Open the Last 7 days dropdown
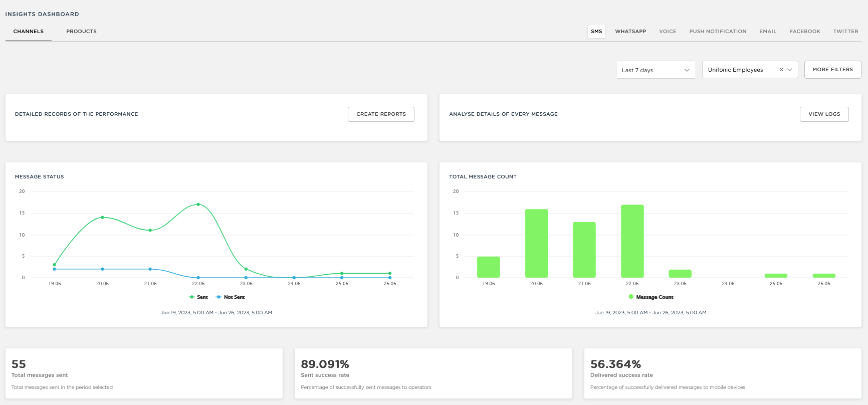 656,70
